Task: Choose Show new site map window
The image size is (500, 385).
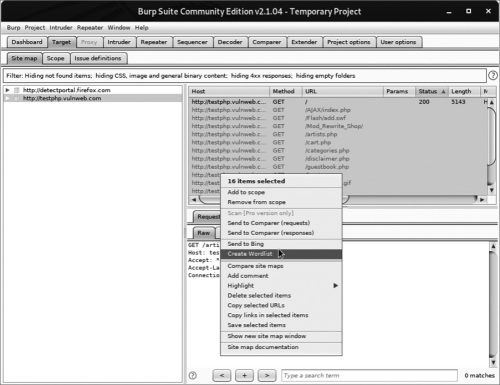Action: (281, 336)
